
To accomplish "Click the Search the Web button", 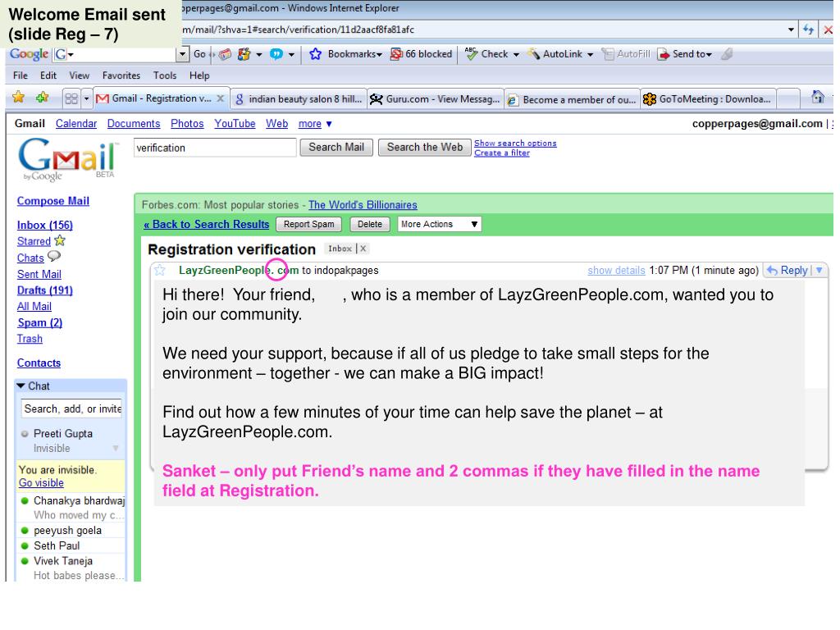I will click(x=424, y=148).
